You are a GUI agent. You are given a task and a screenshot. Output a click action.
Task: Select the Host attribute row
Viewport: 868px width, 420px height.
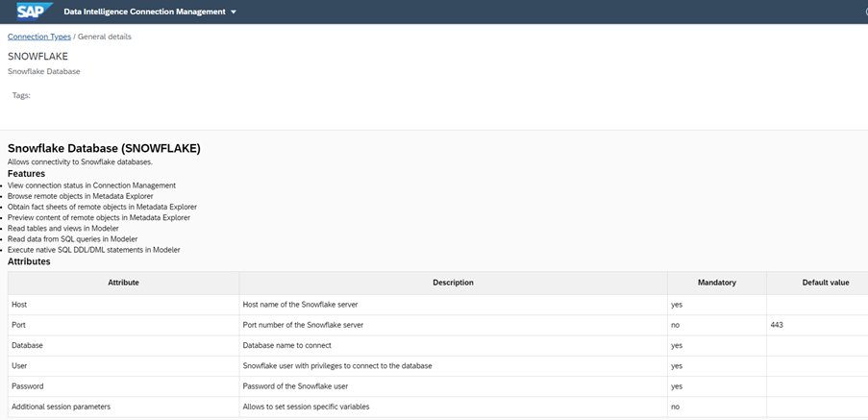coord(19,305)
